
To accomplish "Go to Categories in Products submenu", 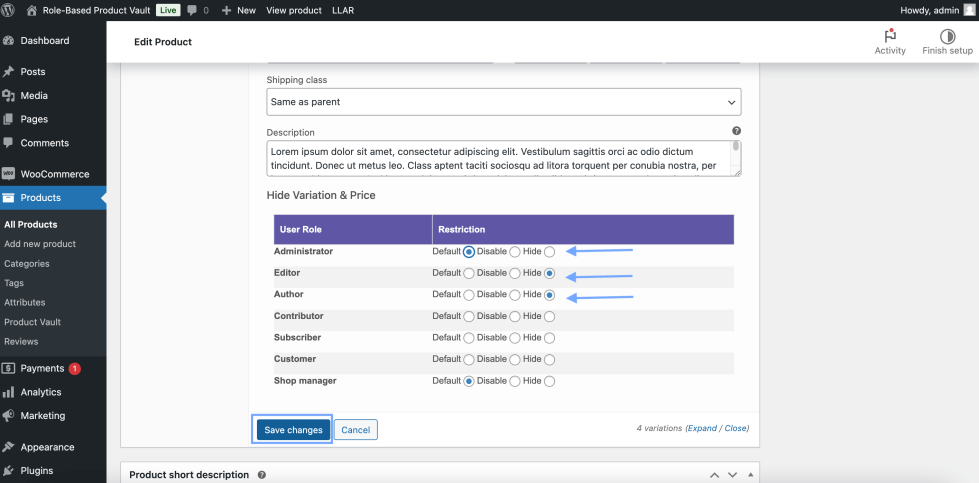I will [x=27, y=263].
